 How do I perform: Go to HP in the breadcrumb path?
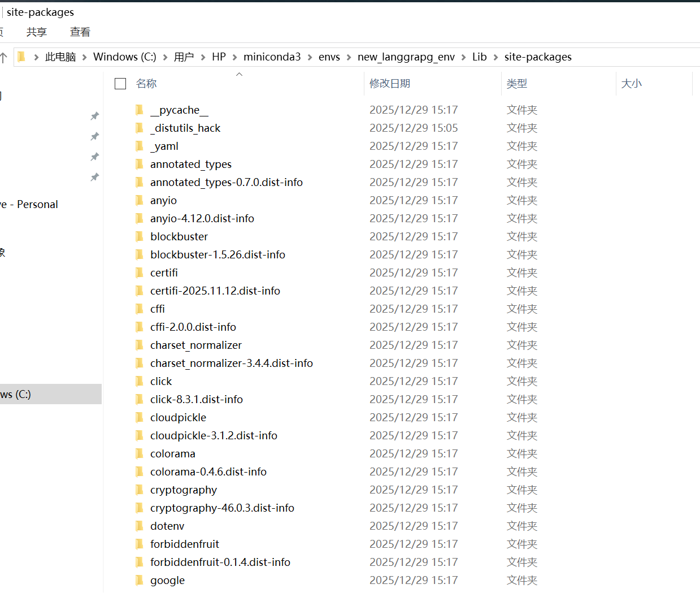[219, 57]
